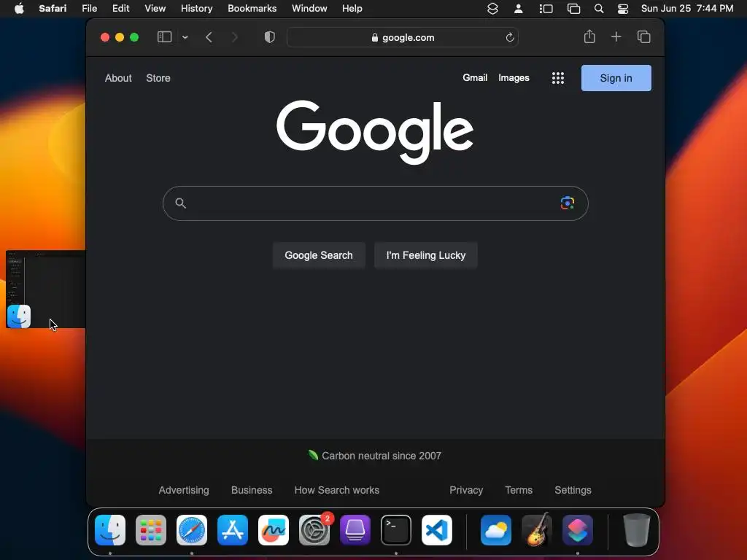This screenshot has width=747, height=560.
Task: Open Terminal from the Dock
Action: [396, 530]
